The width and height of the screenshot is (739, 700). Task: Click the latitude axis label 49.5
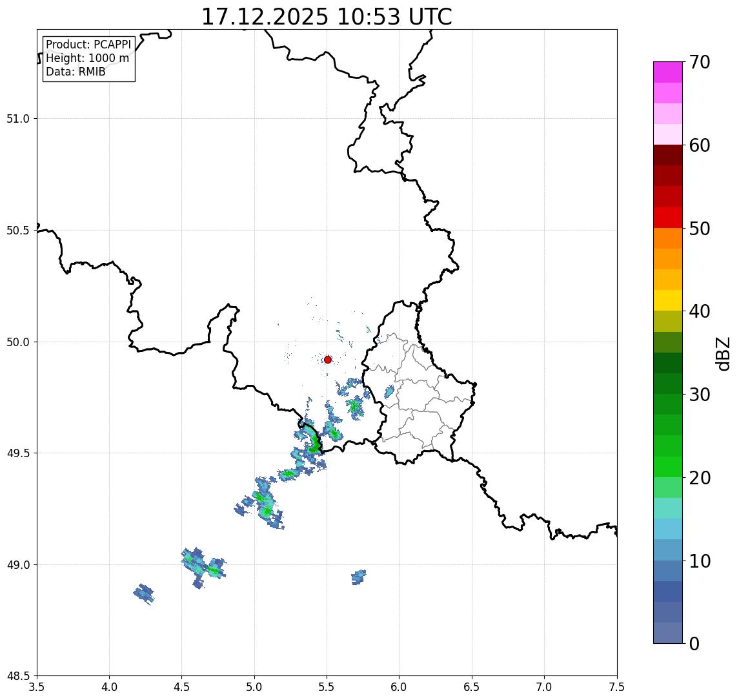point(17,453)
